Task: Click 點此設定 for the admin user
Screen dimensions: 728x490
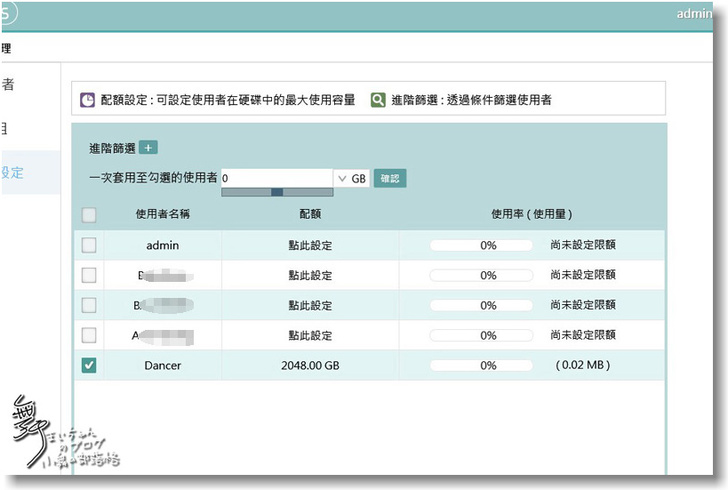Action: 310,245
